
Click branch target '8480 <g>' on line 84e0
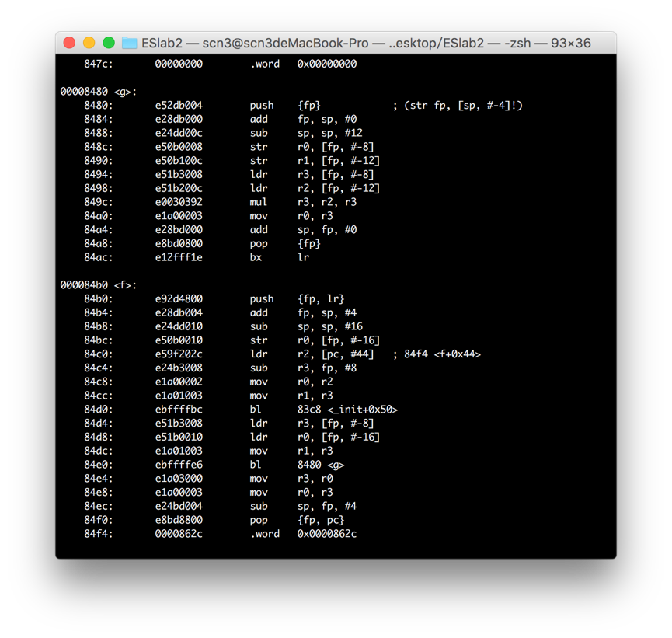[x=321, y=465]
